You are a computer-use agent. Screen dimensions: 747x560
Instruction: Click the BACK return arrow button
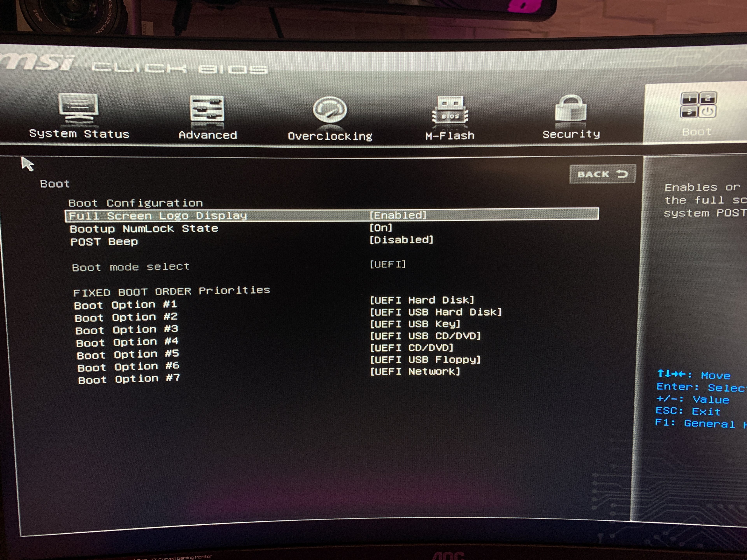click(x=602, y=174)
